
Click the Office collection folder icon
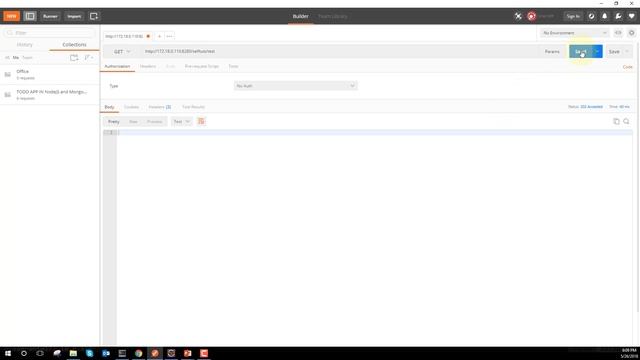point(8,74)
